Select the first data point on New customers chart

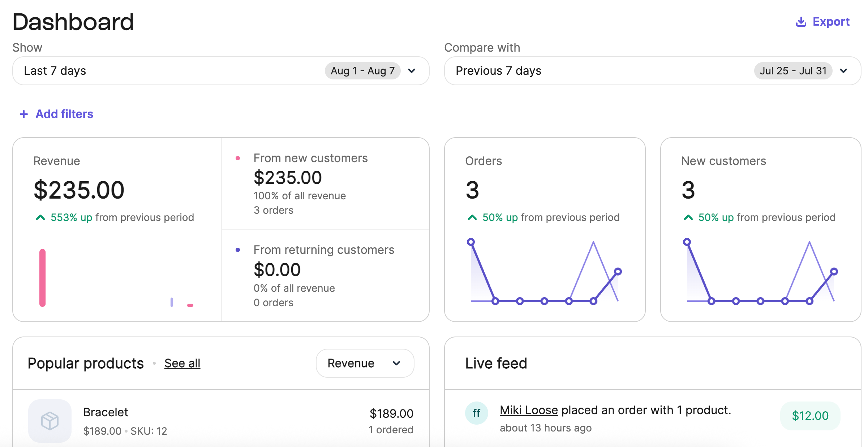(687, 241)
